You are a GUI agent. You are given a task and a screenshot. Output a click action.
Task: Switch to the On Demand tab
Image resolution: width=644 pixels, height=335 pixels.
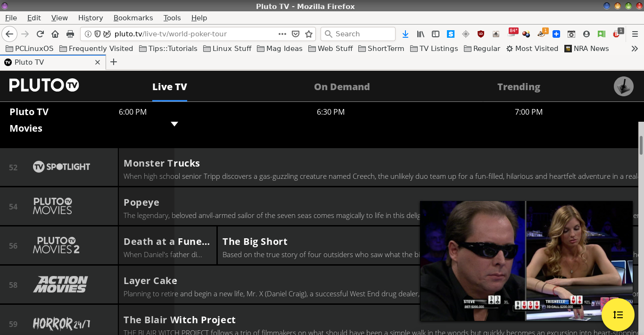[x=342, y=87]
